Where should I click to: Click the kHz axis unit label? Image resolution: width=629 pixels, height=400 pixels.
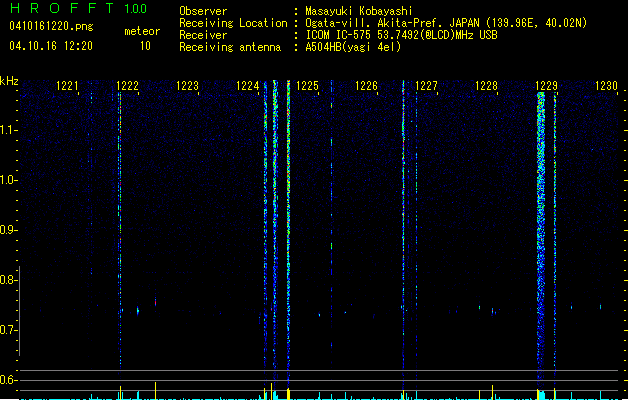coord(9,81)
